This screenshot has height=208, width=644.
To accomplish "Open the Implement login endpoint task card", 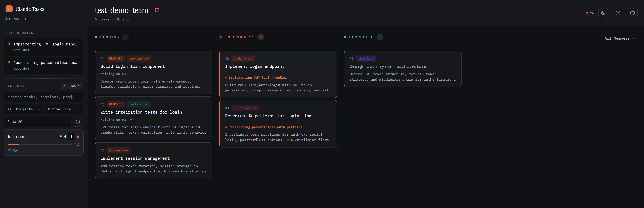I will coord(278,74).
